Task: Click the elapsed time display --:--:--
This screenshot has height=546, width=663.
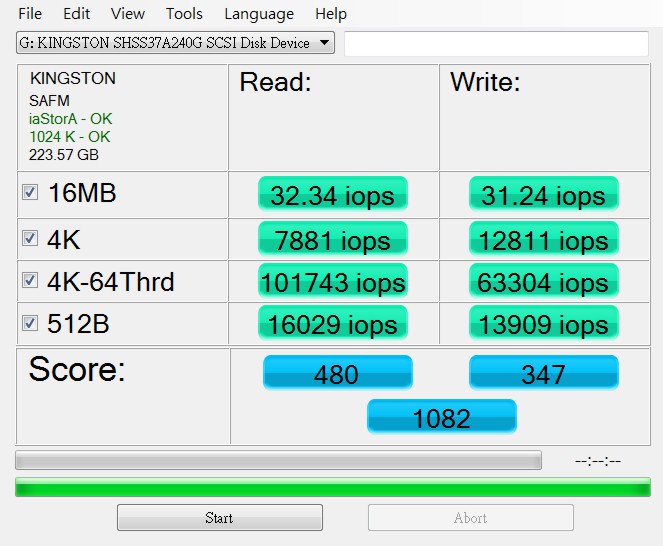Action: 598,461
